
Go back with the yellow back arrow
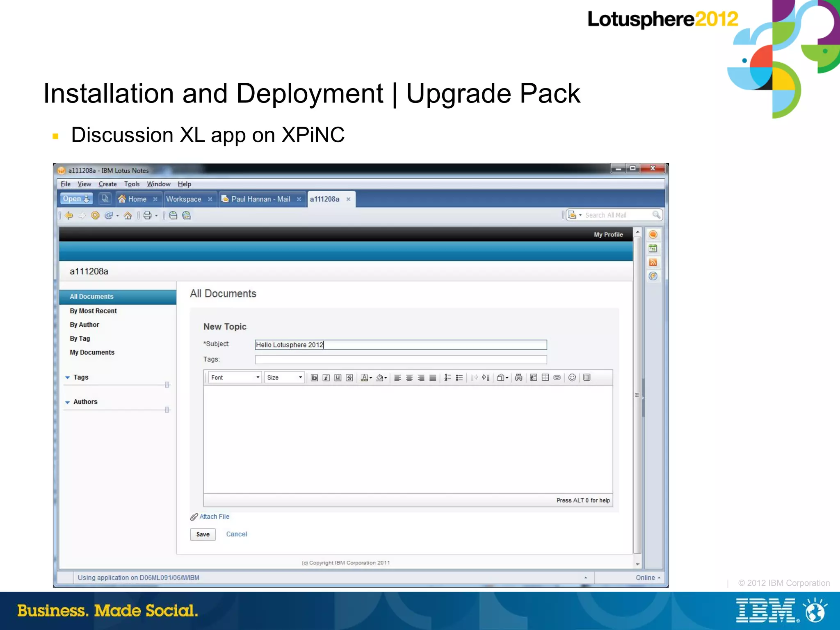pyautogui.click(x=69, y=215)
